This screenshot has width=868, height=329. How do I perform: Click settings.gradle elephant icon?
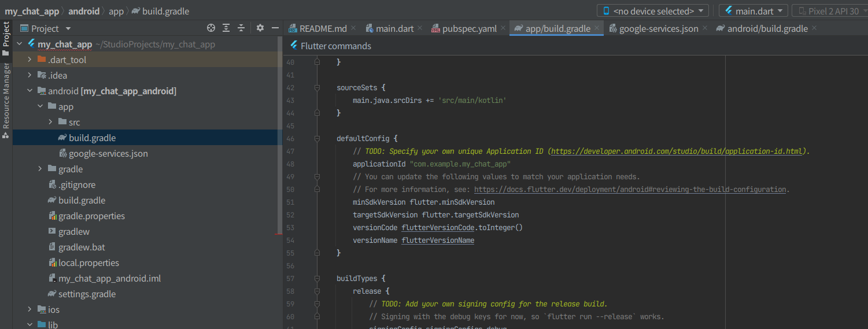(x=52, y=294)
